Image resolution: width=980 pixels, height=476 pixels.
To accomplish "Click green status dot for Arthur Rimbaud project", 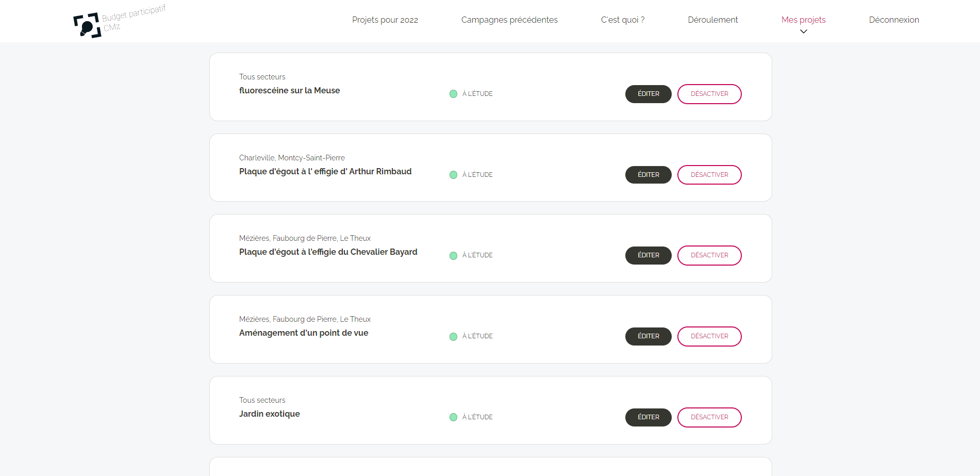I will 453,175.
